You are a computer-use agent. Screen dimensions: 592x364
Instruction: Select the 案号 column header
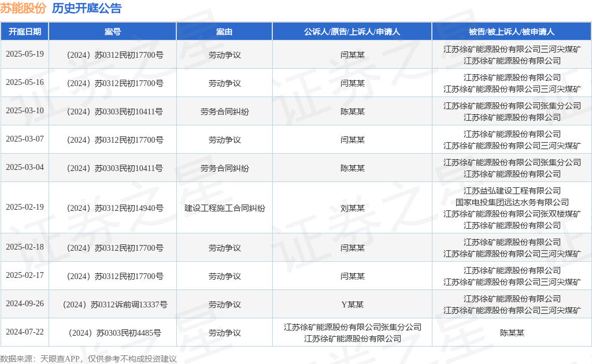pyautogui.click(x=113, y=32)
